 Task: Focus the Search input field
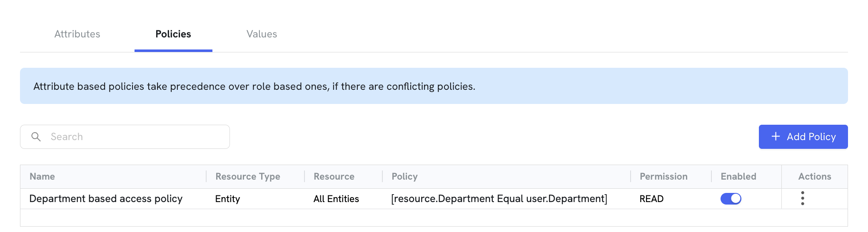[125, 137]
